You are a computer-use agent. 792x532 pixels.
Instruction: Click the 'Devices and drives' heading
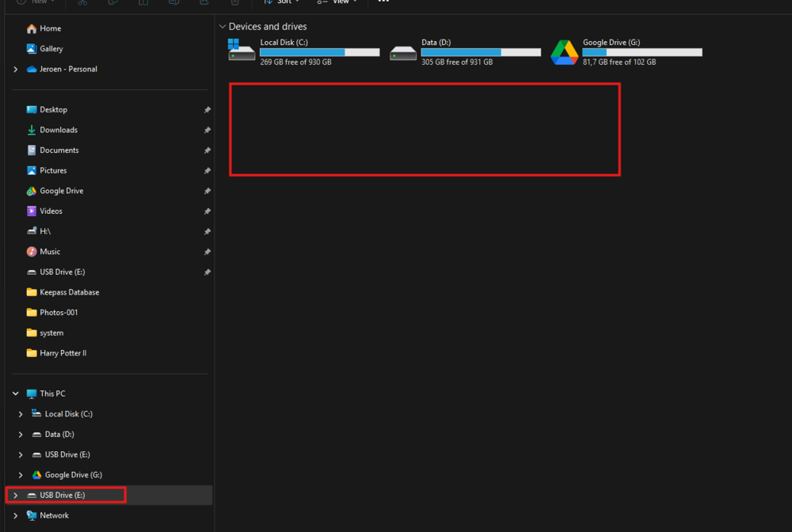tap(268, 26)
